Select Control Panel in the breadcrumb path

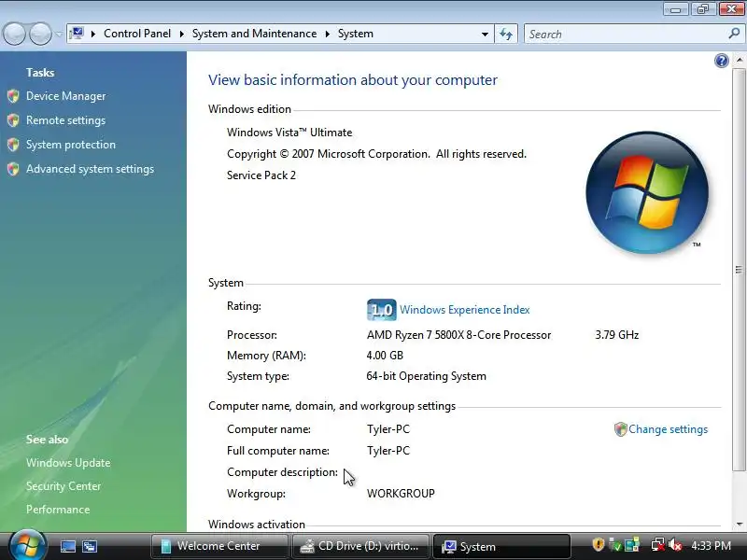point(137,34)
